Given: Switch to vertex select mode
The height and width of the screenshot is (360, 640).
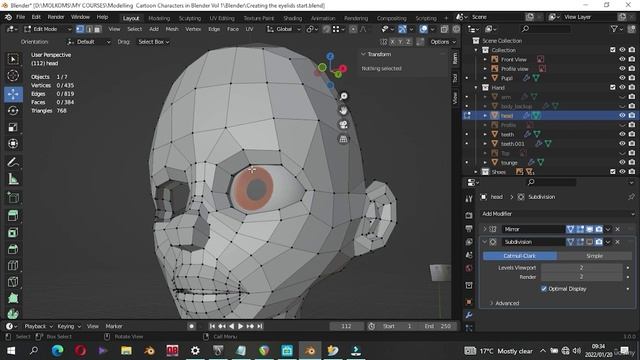Looking at the screenshot, I should point(80,29).
